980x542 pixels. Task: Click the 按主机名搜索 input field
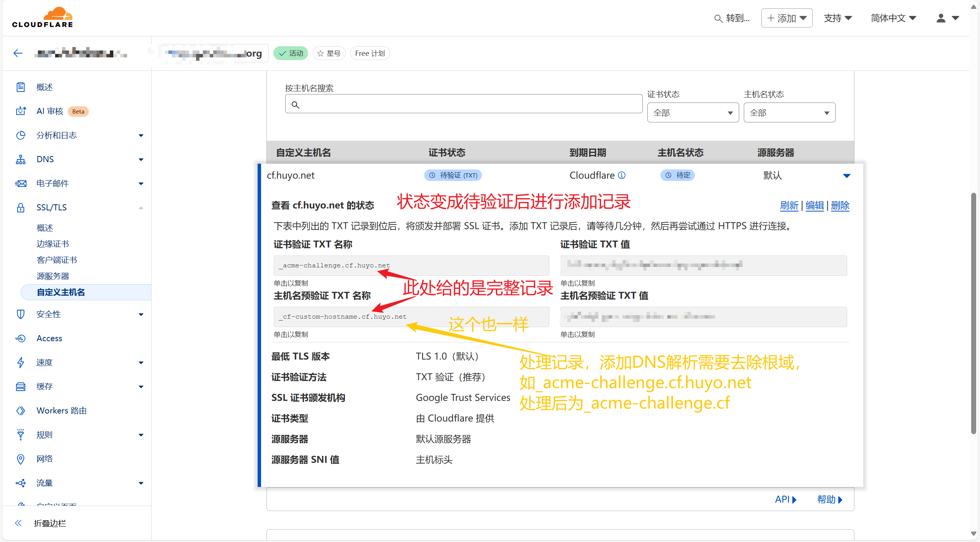[x=464, y=104]
